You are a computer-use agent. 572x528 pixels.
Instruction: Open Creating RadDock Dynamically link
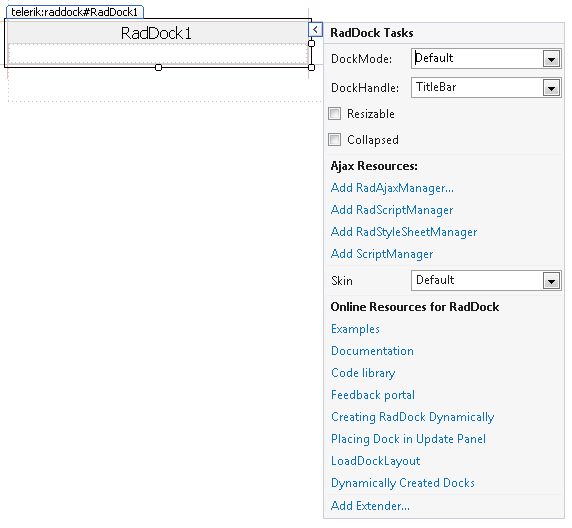pyautogui.click(x=413, y=417)
